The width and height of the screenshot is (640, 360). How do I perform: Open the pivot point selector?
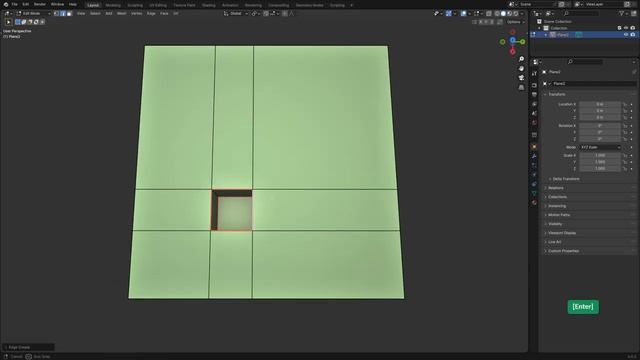point(256,13)
